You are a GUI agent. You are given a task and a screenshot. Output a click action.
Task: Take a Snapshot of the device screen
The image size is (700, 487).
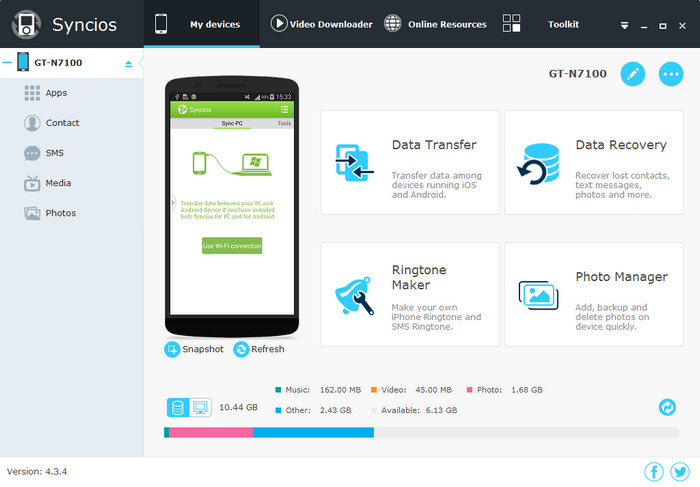(196, 349)
